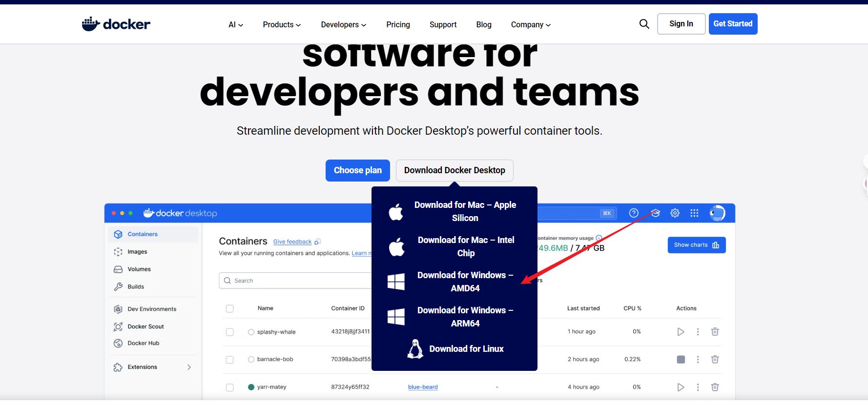Open the Support page
868x406 pixels.
click(443, 25)
